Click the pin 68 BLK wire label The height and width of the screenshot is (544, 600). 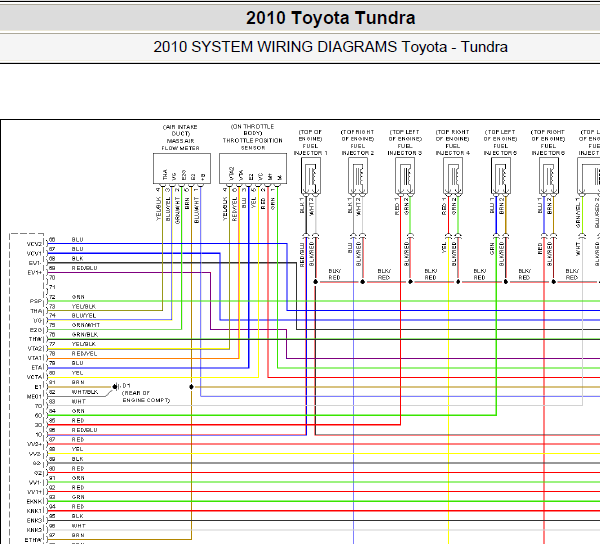77,259
